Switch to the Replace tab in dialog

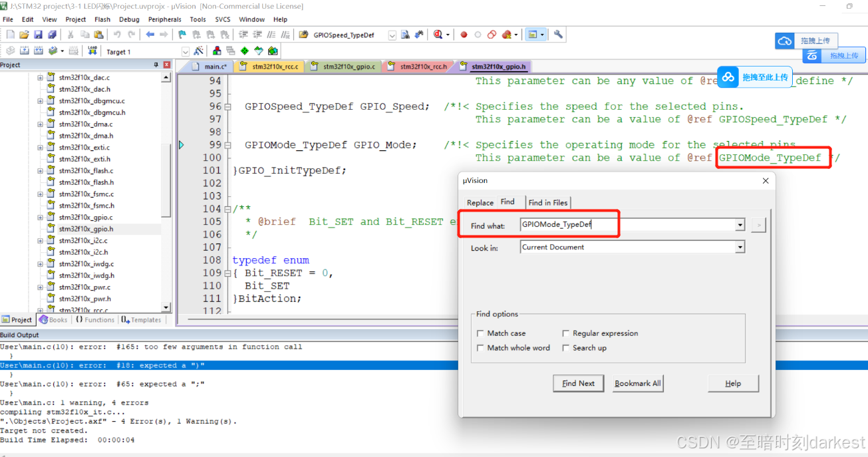pyautogui.click(x=480, y=202)
